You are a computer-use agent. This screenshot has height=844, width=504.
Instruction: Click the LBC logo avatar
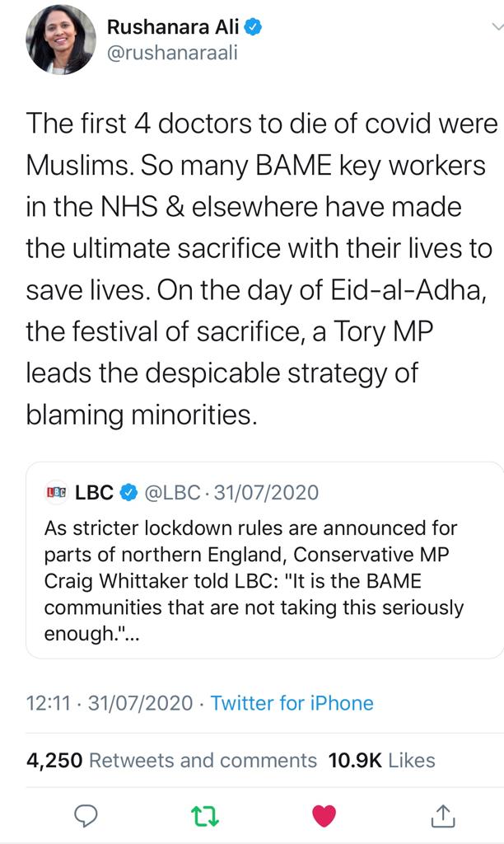[x=56, y=493]
